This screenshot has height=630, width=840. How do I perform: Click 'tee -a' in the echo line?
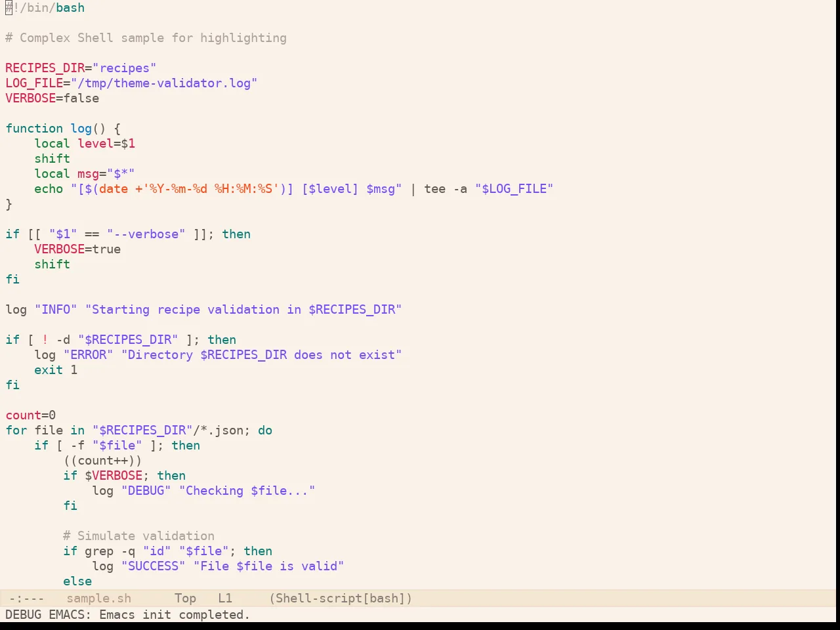tap(446, 189)
